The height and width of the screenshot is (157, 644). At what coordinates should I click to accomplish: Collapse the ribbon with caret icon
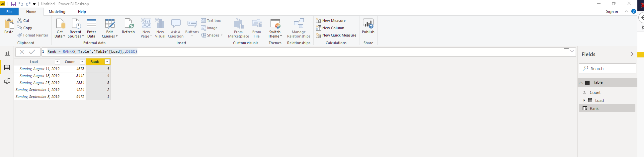(x=626, y=11)
